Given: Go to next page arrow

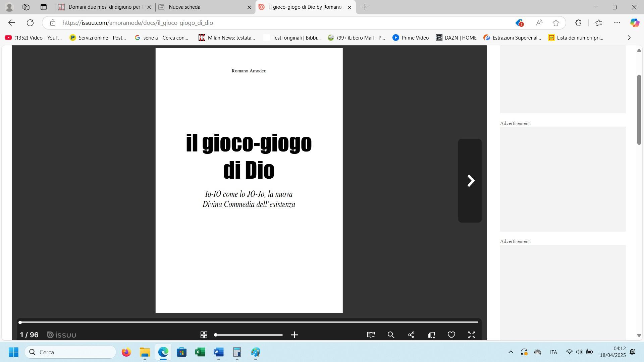Looking at the screenshot, I should [470, 181].
